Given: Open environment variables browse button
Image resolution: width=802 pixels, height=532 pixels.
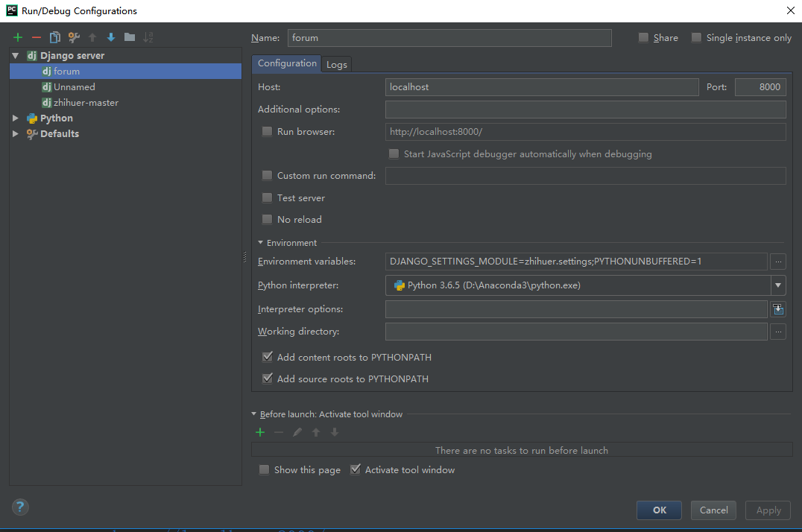Looking at the screenshot, I should tap(778, 262).
